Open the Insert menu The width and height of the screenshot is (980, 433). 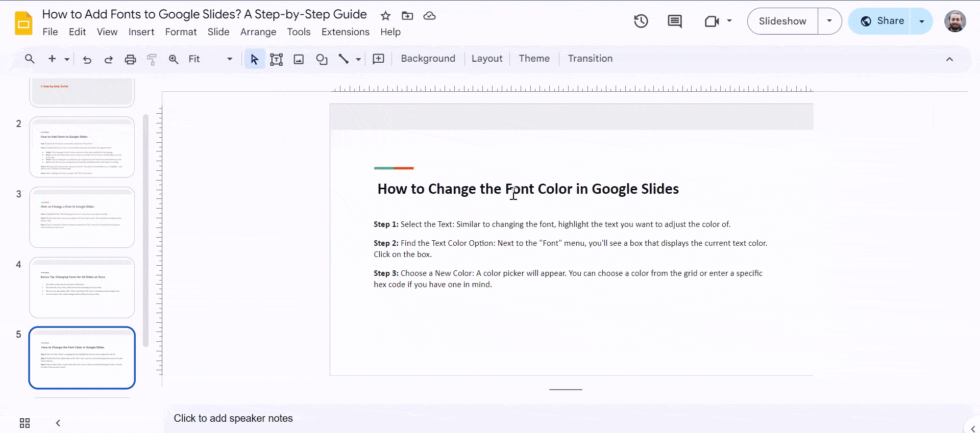pos(141,32)
